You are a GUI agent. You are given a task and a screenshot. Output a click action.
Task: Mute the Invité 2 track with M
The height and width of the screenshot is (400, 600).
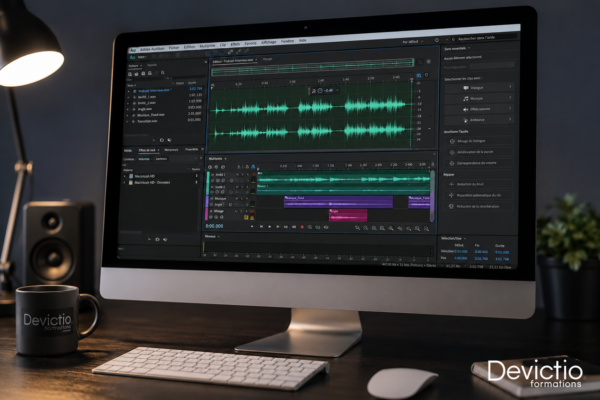pyautogui.click(x=237, y=187)
